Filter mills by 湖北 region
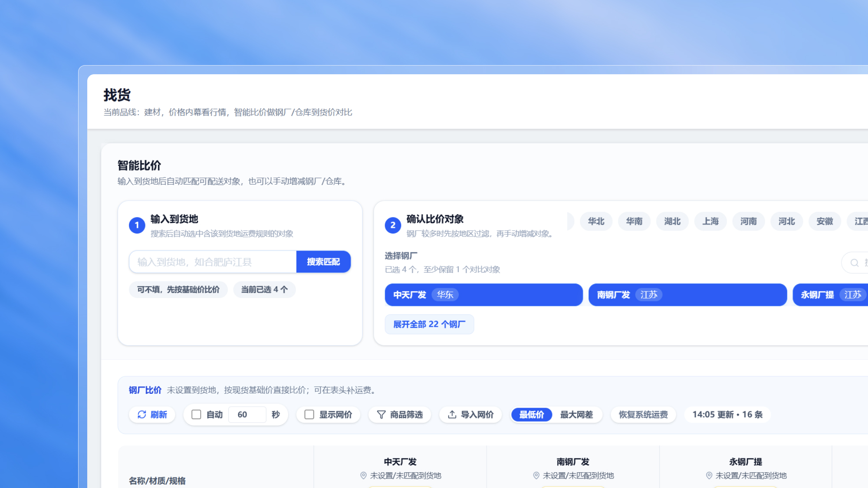868x488 pixels. (672, 221)
